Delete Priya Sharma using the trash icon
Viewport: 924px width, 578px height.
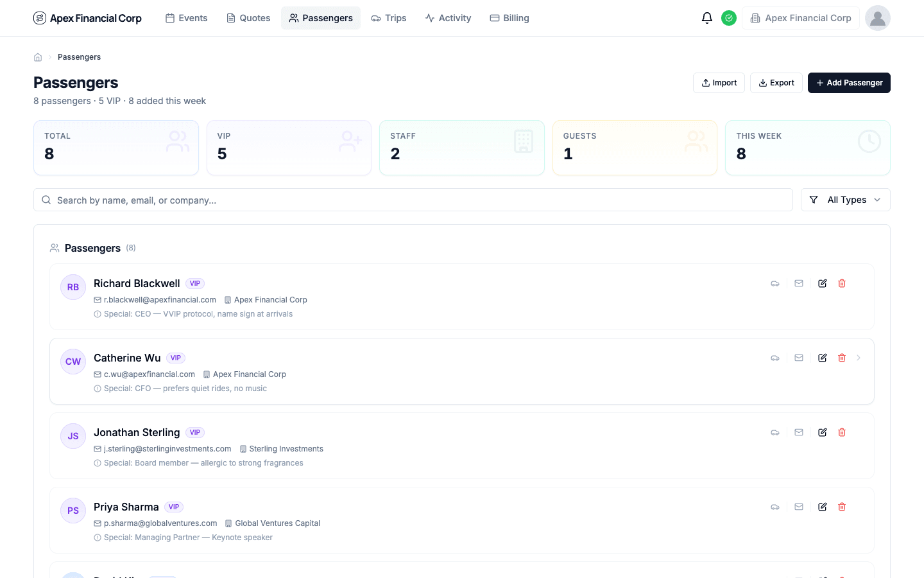[841, 507]
